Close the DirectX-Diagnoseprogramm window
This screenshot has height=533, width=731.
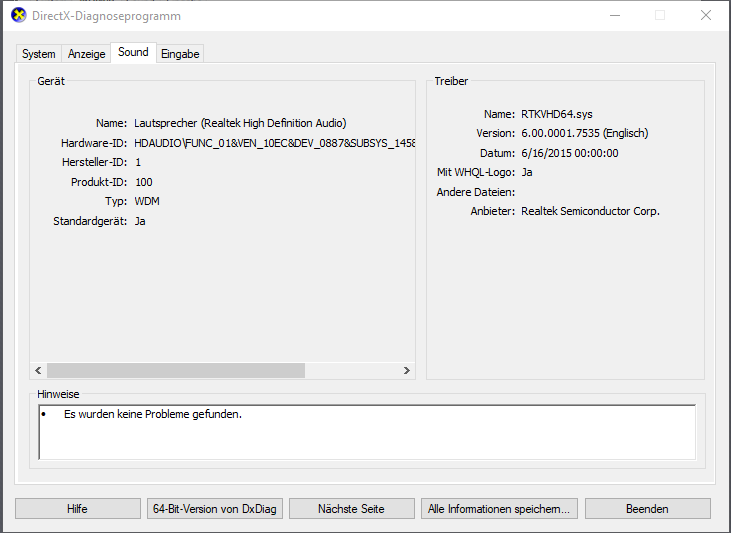coord(706,15)
